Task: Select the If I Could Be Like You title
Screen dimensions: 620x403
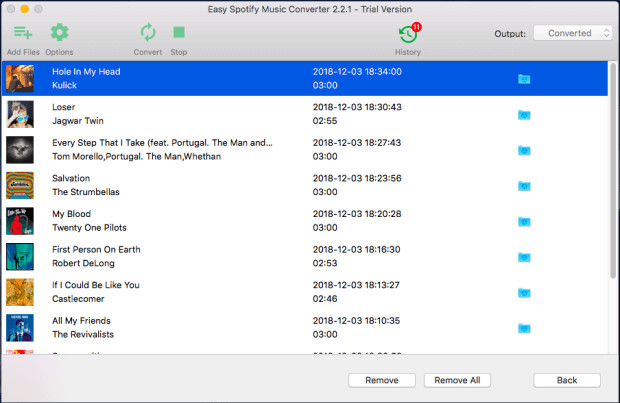Action: click(96, 285)
